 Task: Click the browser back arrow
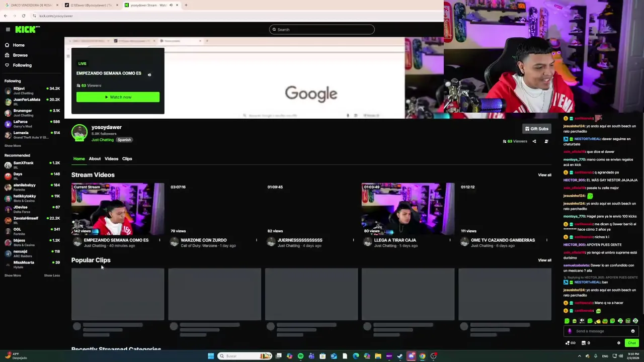click(x=6, y=16)
